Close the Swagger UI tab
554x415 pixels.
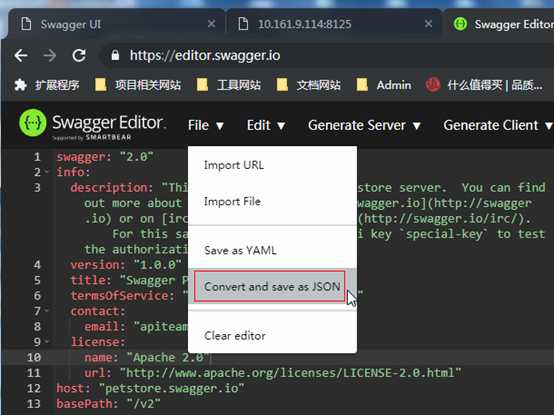(x=212, y=24)
